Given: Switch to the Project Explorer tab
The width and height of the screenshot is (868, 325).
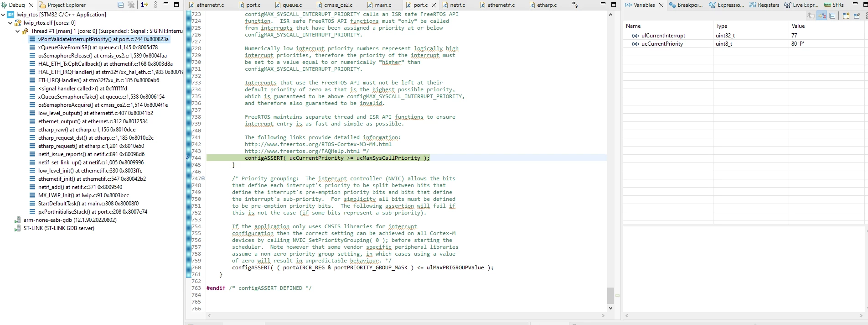Looking at the screenshot, I should tap(62, 5).
